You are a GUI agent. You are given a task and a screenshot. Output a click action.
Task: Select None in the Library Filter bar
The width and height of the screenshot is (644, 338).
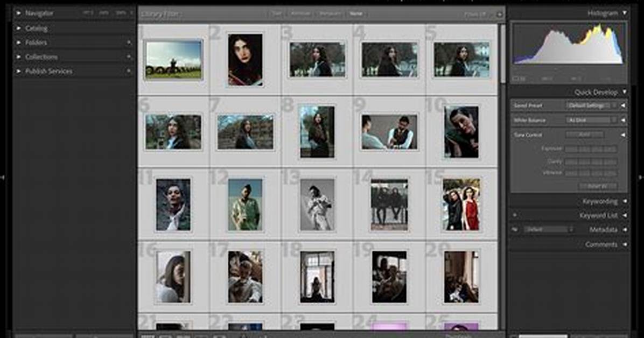pos(356,13)
